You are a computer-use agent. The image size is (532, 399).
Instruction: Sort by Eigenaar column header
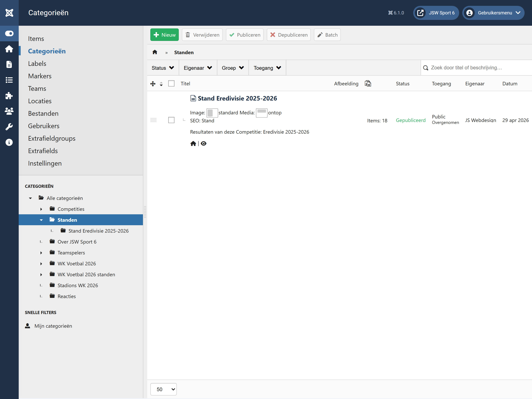(475, 84)
